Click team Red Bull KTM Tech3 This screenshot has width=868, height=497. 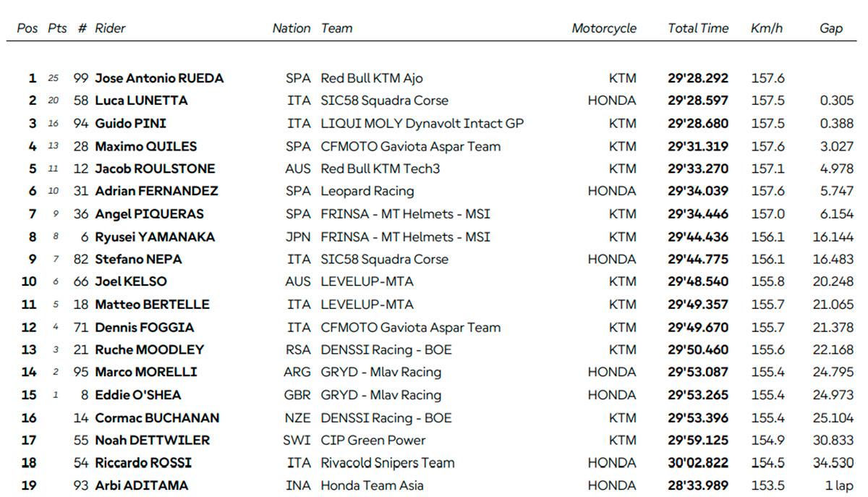tap(380, 169)
